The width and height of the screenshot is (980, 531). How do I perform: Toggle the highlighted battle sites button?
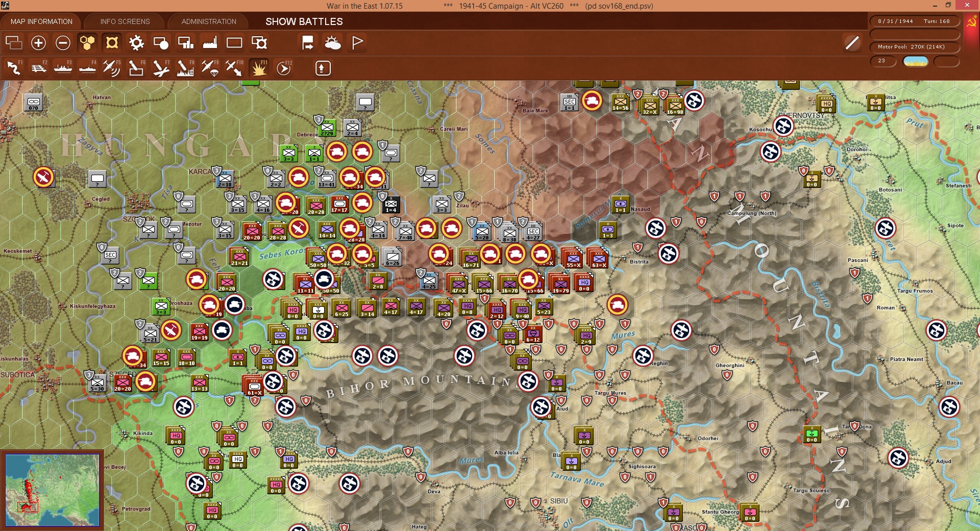click(112, 43)
